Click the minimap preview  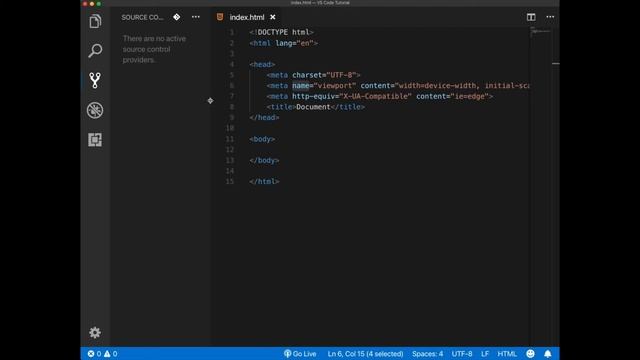[x=541, y=32]
